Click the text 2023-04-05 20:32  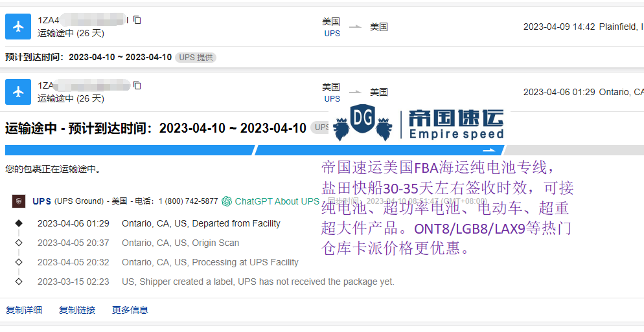(73, 262)
